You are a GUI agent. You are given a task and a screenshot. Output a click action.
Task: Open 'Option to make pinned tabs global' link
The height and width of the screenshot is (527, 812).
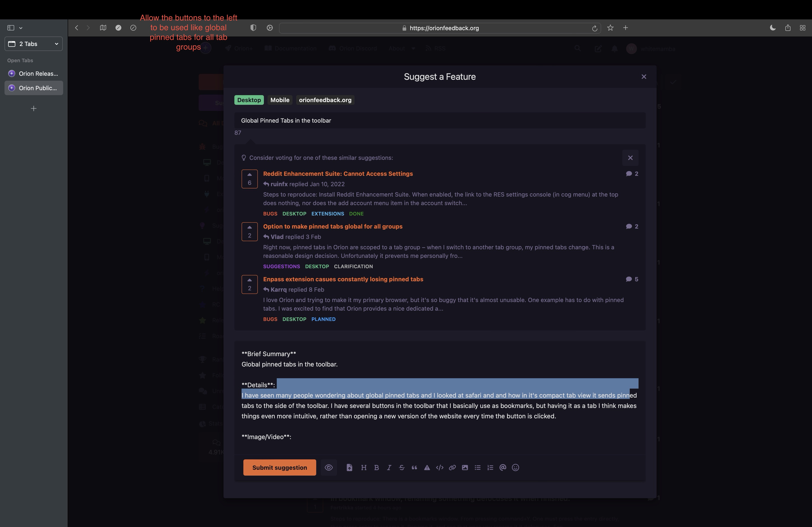point(333,226)
